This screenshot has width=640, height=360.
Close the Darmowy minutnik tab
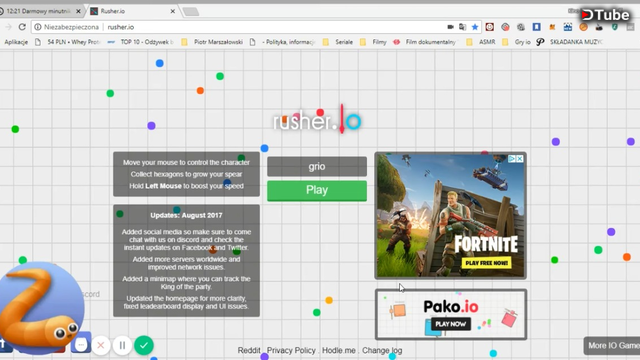point(78,11)
